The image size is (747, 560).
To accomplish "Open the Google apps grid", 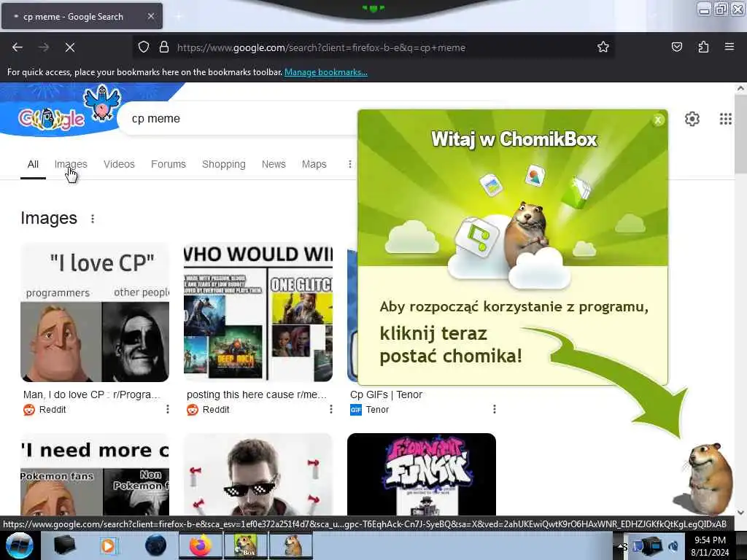I will point(725,119).
